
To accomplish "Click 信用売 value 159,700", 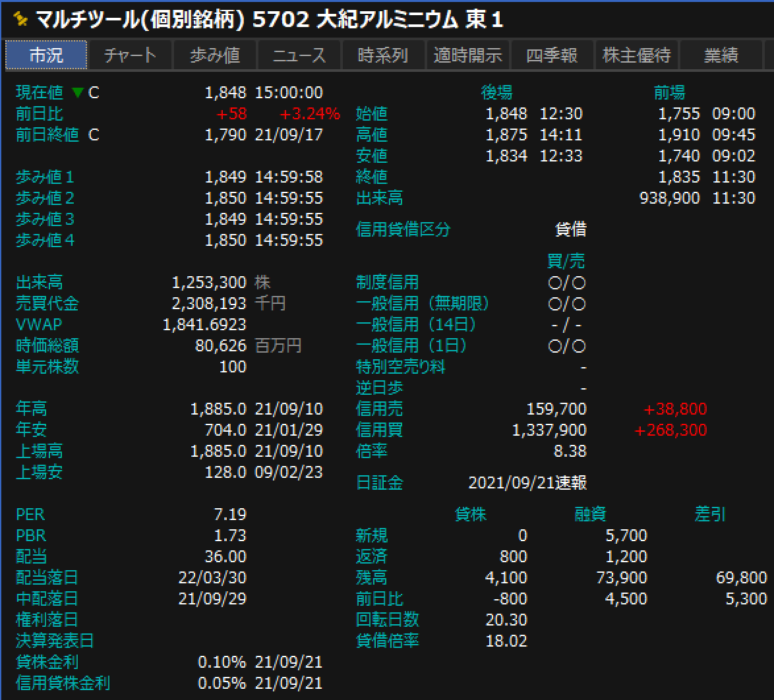I will pyautogui.click(x=556, y=409).
